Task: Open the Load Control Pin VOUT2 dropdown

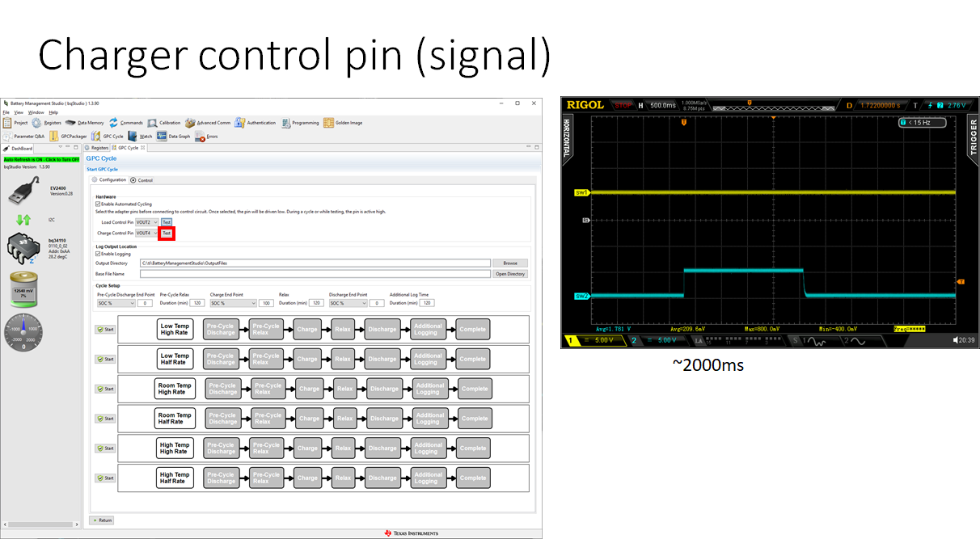Action: click(x=147, y=221)
